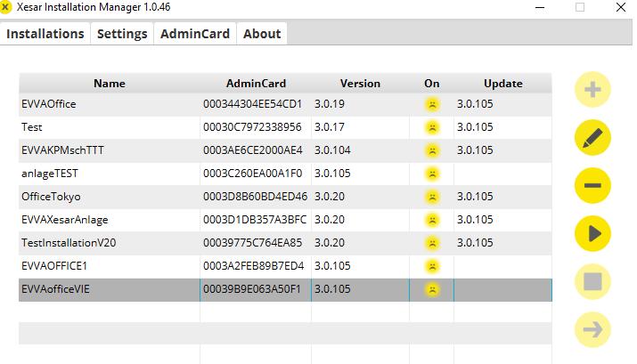Select the Test installation name

point(32,127)
